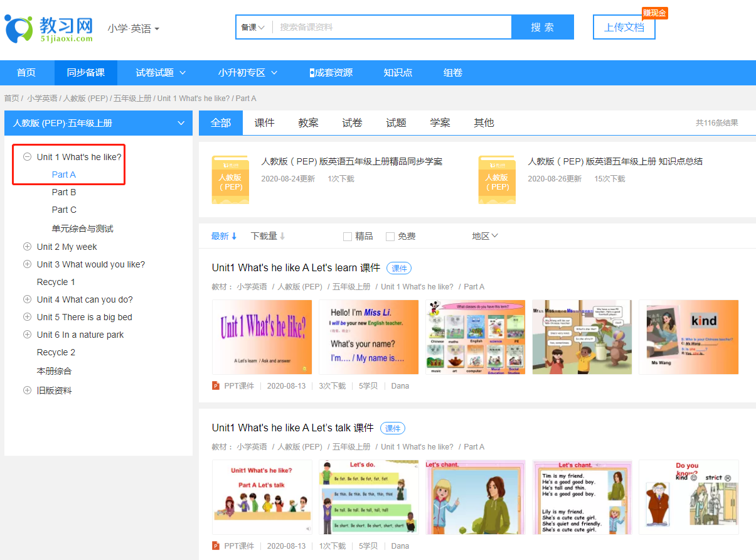Click the PPT icon under Let's talk 课件
The height and width of the screenshot is (560, 756).
(216, 546)
